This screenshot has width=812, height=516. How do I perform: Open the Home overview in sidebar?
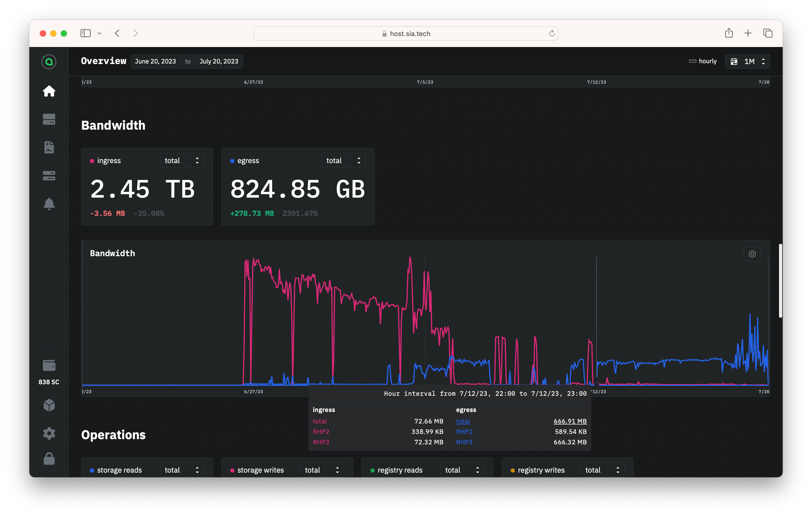[49, 91]
